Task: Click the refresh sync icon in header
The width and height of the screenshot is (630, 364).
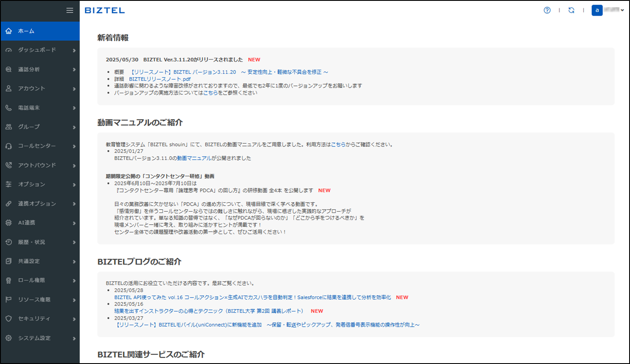Action: [x=571, y=10]
